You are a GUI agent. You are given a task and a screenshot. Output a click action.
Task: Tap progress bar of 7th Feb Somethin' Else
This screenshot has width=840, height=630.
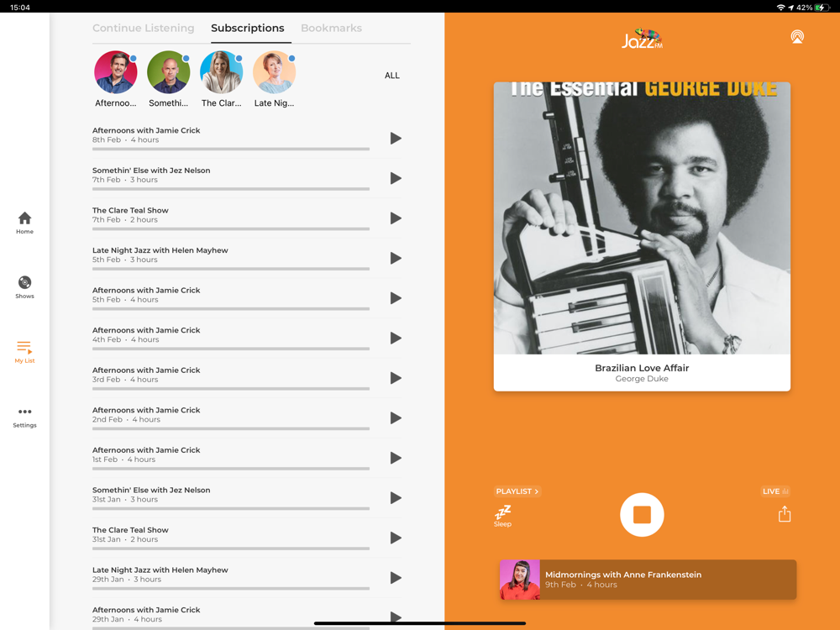[x=231, y=189]
